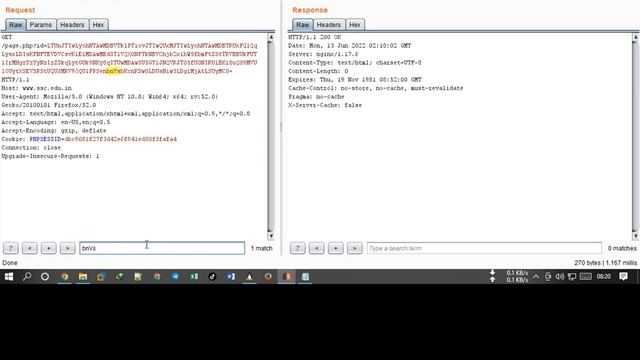Switch to the Response Raw tab

tap(302, 25)
